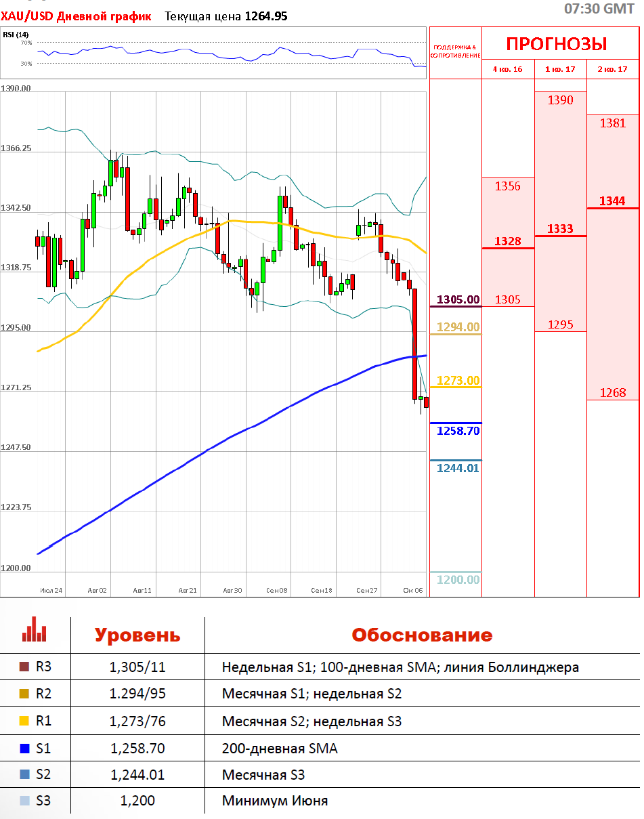This screenshot has width=644, height=819.
Task: Click the RSI (14) indicator label
Action: [16, 34]
